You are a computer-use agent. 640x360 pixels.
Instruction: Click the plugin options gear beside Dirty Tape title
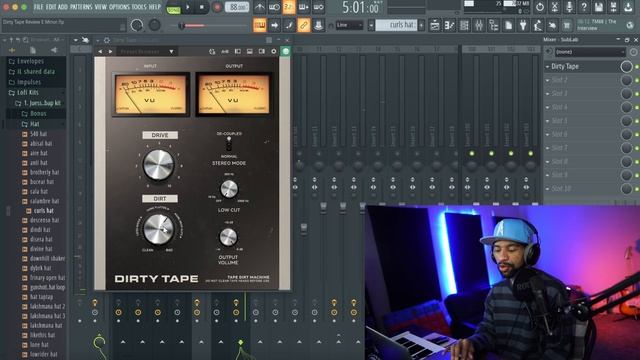[107, 40]
